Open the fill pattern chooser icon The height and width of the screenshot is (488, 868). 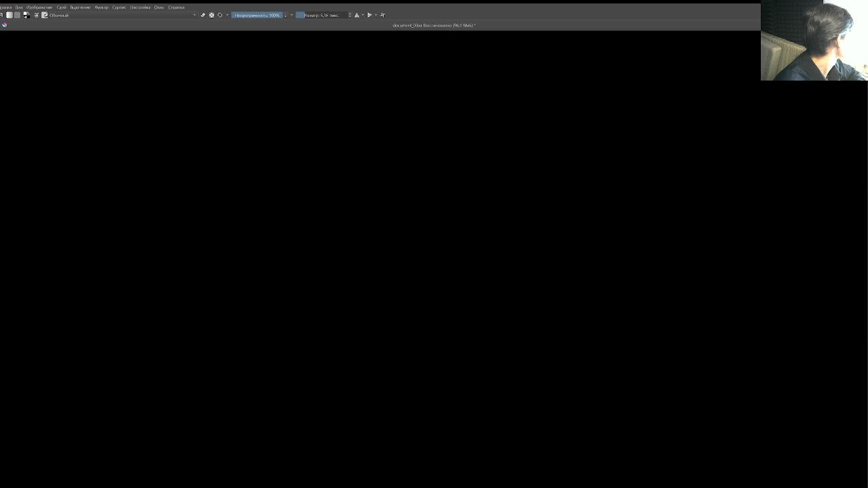18,15
